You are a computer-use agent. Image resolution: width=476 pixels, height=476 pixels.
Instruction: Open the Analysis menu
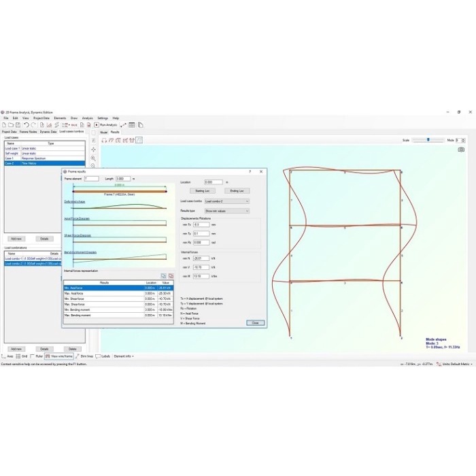[x=88, y=118]
